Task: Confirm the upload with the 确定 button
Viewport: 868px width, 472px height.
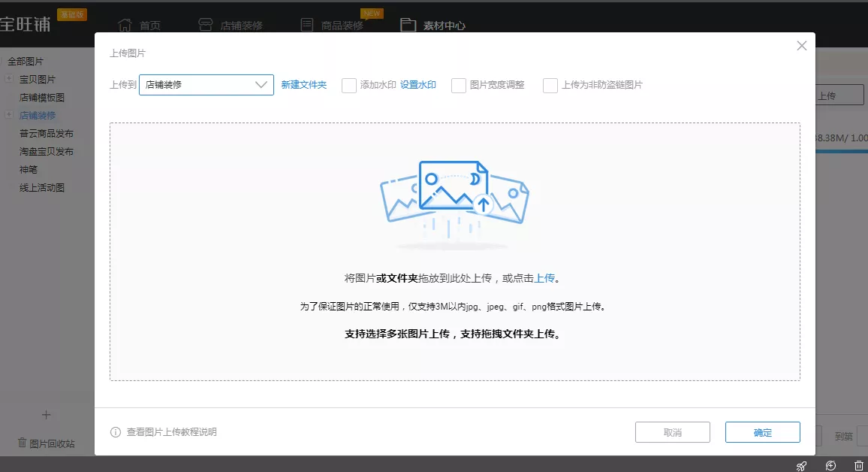Action: pos(762,431)
